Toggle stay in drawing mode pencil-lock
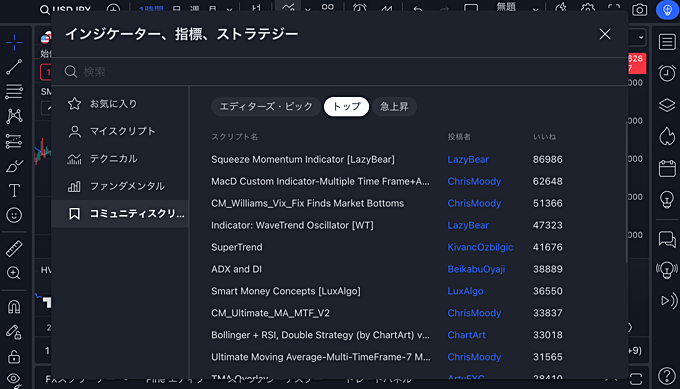Viewport: 680px width, 389px height. point(14,332)
